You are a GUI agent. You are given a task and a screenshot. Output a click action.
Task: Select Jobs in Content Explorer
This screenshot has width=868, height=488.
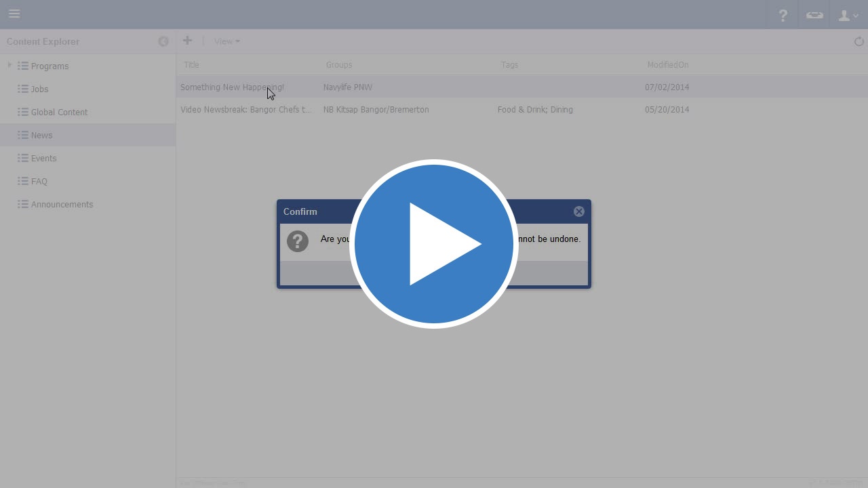pyautogui.click(x=39, y=89)
